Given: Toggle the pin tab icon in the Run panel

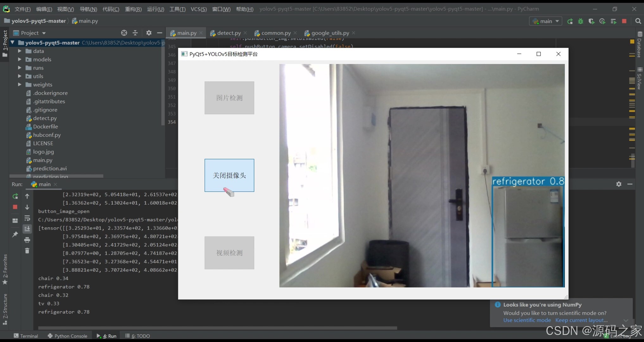Looking at the screenshot, I should (x=15, y=234).
